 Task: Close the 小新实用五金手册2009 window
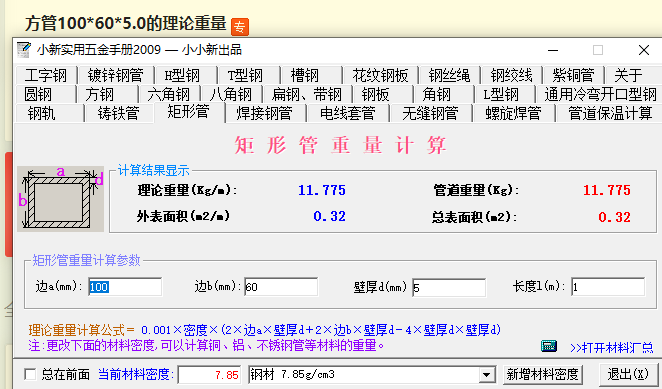[644, 50]
